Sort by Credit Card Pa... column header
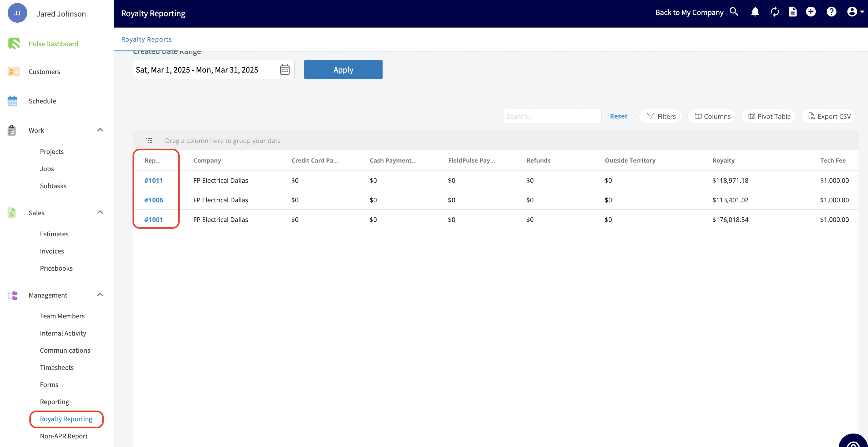This screenshot has width=868, height=447. (x=314, y=160)
